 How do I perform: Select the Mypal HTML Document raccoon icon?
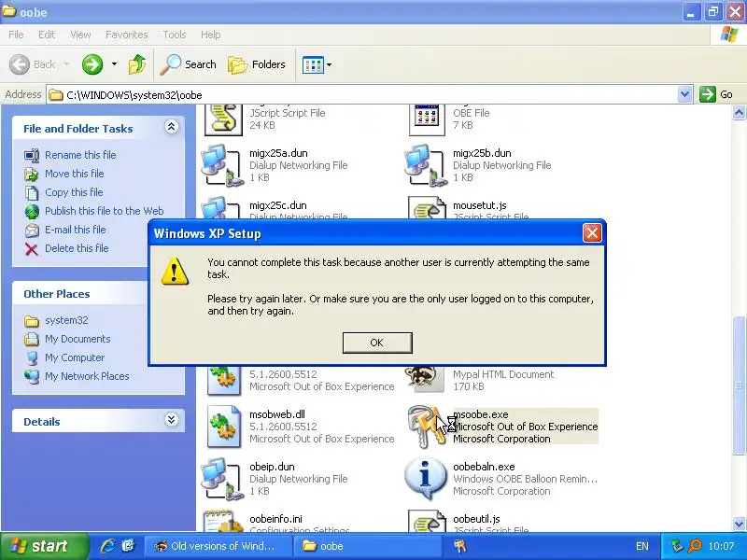coord(423,380)
